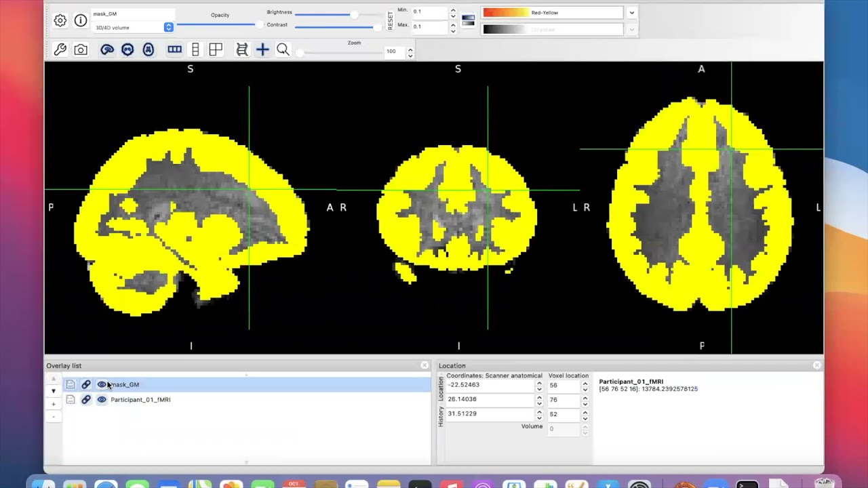Viewport: 868px width, 488px height.
Task: Switch to horizontal layout
Action: coord(174,49)
